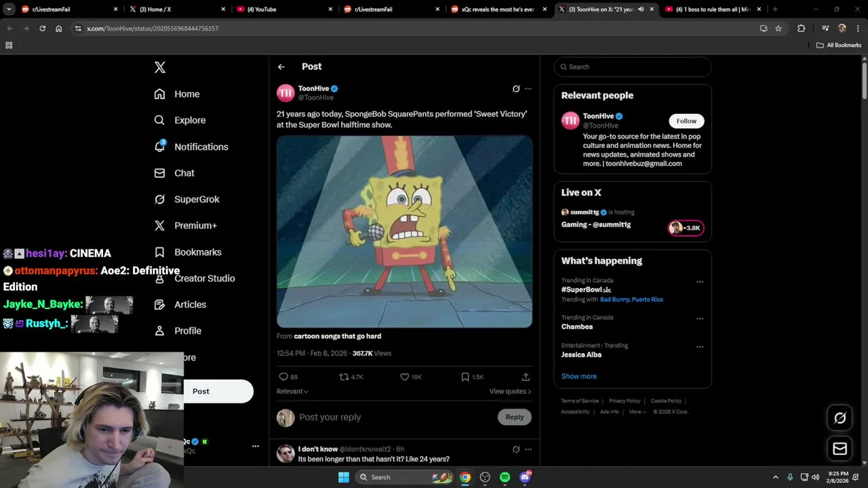The height and width of the screenshot is (488, 868).
Task: Open Spotify from the taskbar
Action: click(x=505, y=477)
